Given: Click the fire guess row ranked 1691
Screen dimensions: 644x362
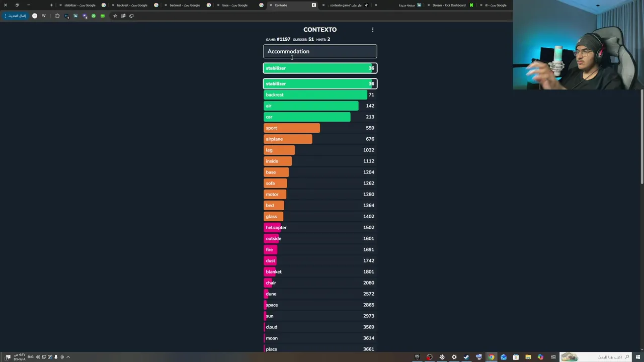Looking at the screenshot, I should click(x=320, y=249).
